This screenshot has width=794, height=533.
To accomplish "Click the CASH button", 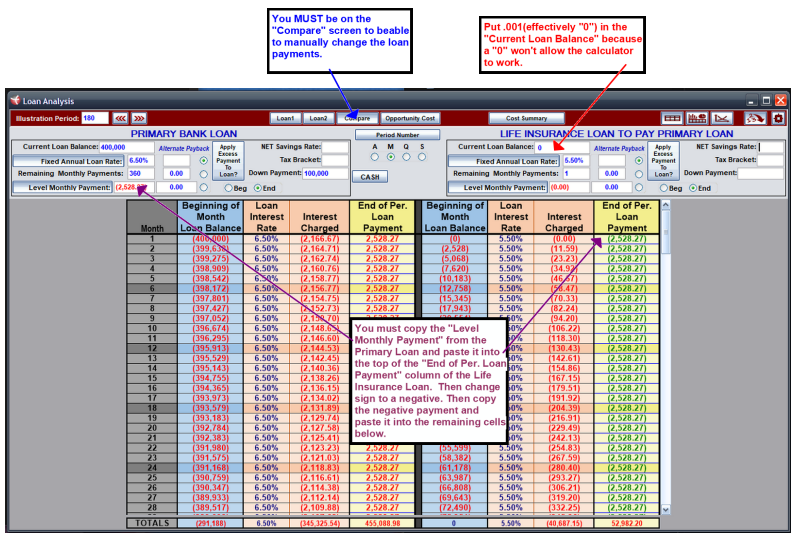I will pos(370,177).
